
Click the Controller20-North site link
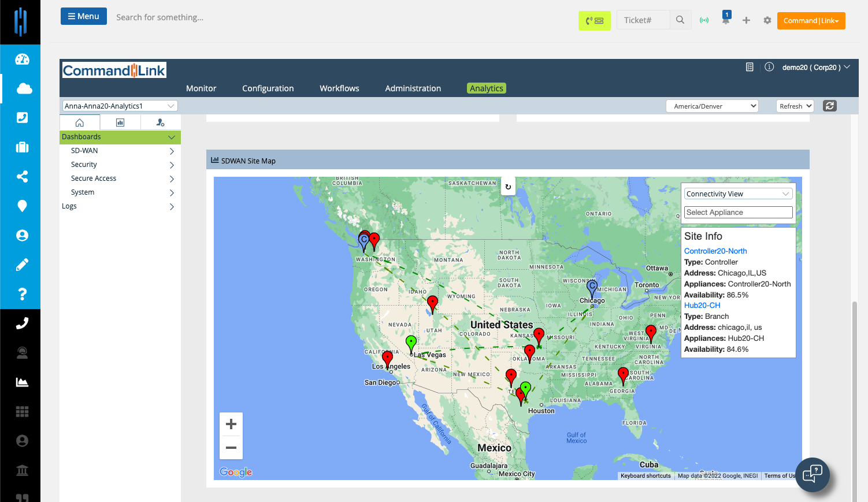pyautogui.click(x=715, y=251)
